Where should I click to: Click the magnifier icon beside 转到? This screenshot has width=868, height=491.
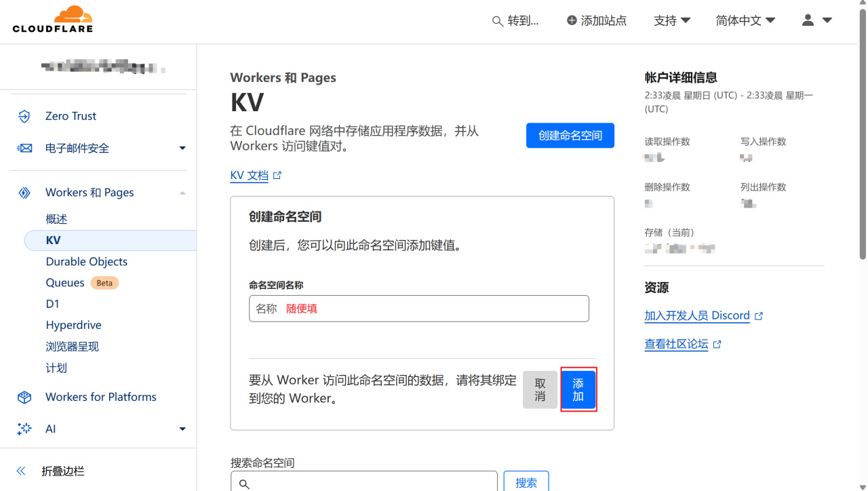pos(497,21)
